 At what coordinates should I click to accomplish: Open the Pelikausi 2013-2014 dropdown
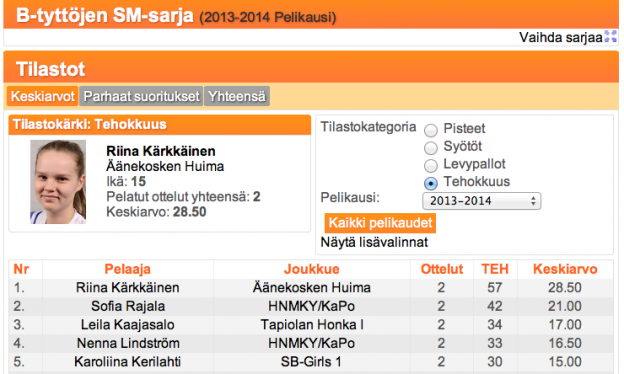pyautogui.click(x=482, y=201)
